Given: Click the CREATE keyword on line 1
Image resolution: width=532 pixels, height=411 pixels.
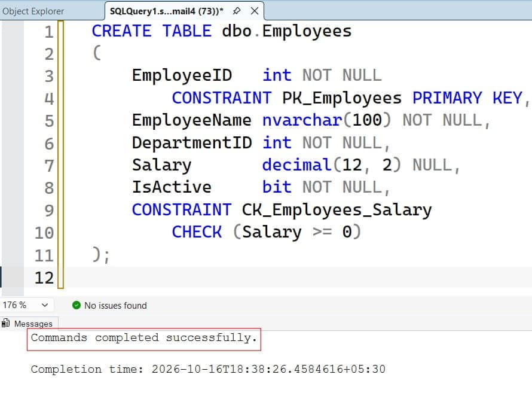Looking at the screenshot, I should [121, 31].
